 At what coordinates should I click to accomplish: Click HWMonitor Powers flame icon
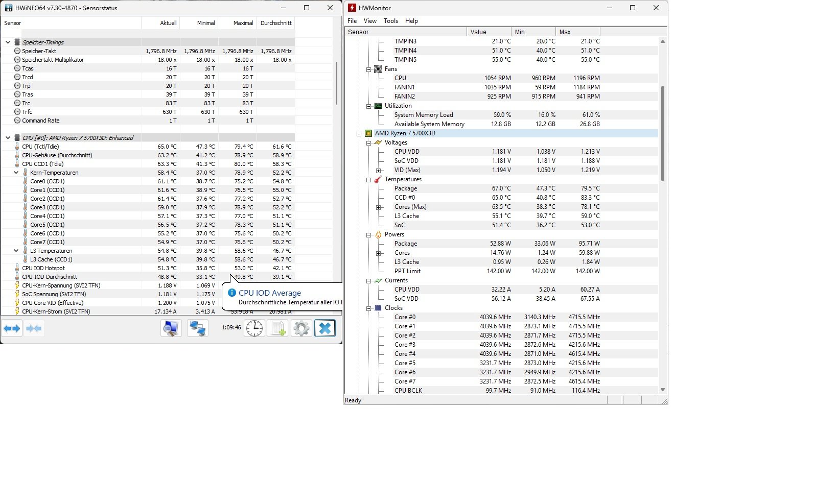[378, 234]
